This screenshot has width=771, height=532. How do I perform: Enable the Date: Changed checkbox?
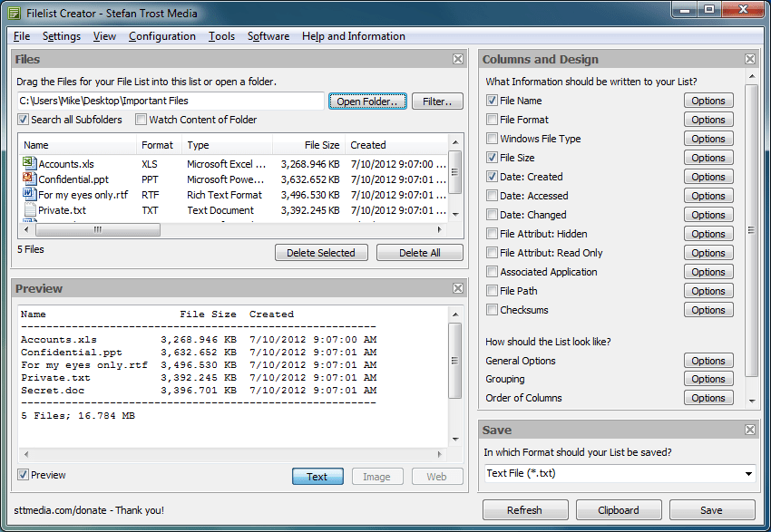[492, 215]
